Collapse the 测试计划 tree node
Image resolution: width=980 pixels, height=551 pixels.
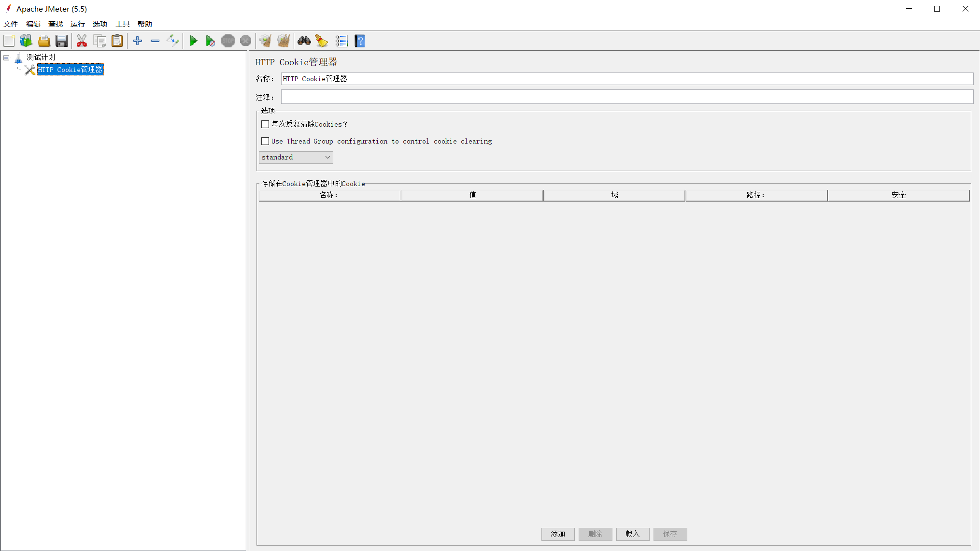click(7, 58)
